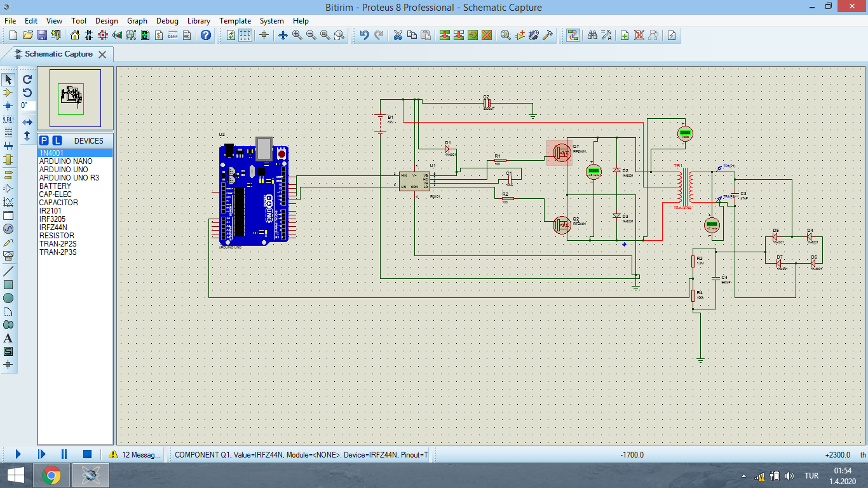
Task: Click the TUR keyboard language indicator
Action: click(x=811, y=476)
